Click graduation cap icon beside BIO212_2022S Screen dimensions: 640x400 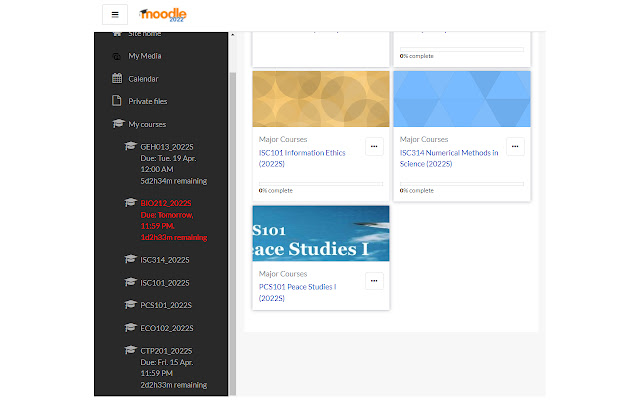(130, 202)
